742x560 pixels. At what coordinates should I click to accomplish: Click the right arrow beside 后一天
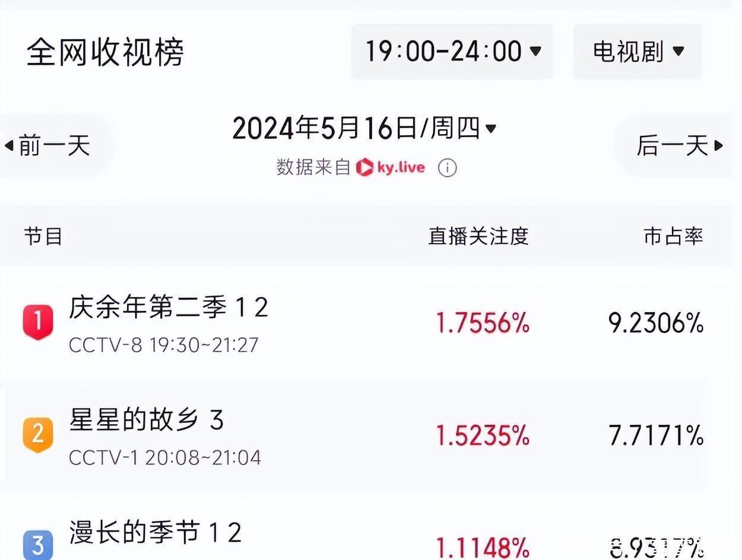click(719, 145)
